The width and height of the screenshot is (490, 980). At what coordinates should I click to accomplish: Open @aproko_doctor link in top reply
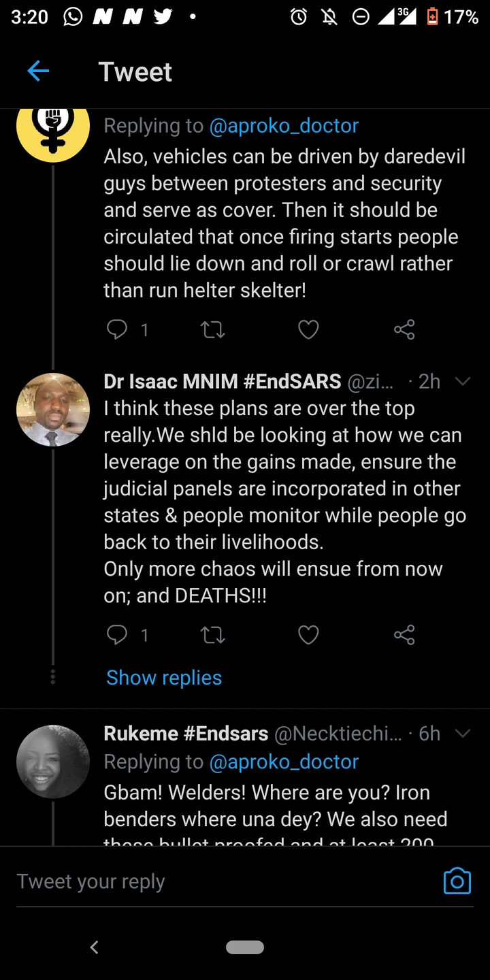pyautogui.click(x=284, y=126)
